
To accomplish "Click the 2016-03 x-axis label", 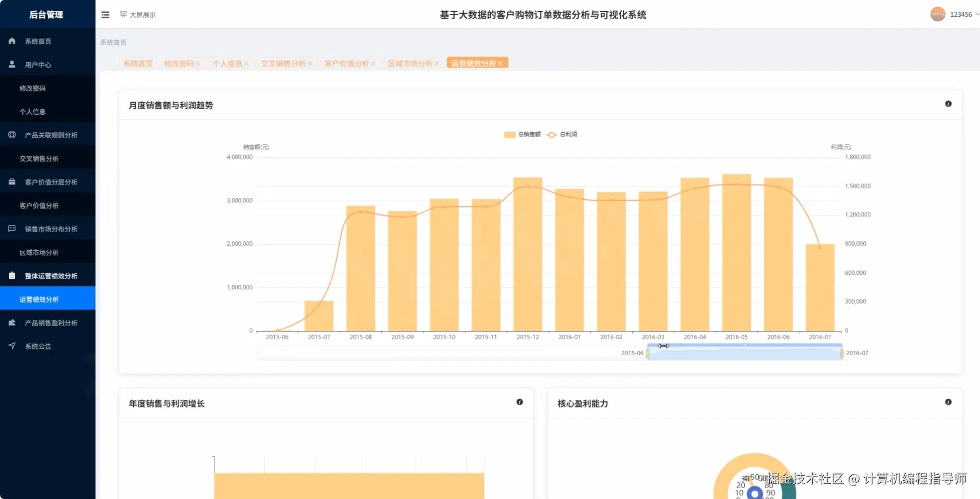I will 653,337.
